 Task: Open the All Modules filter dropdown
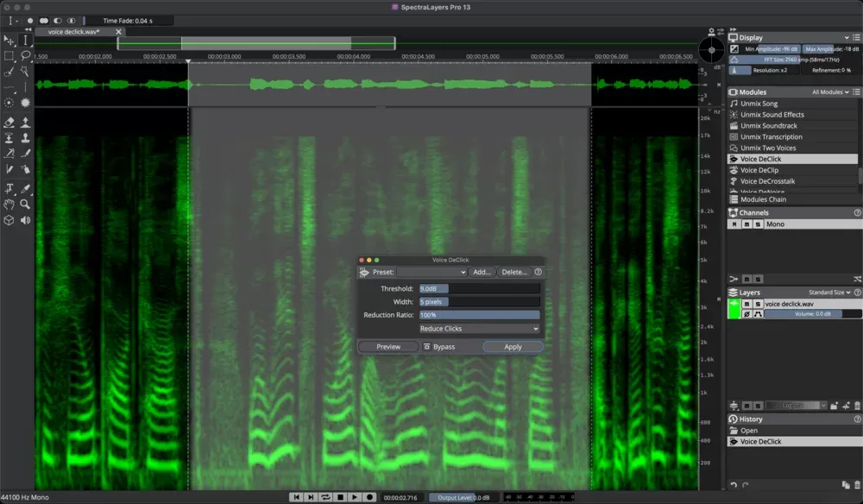click(x=830, y=92)
